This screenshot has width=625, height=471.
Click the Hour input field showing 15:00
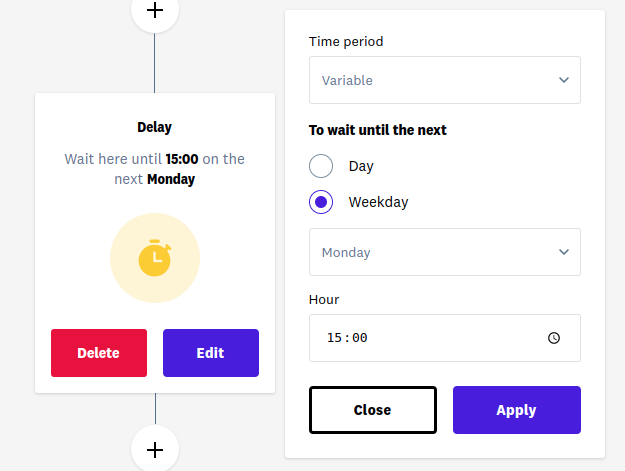(445, 338)
